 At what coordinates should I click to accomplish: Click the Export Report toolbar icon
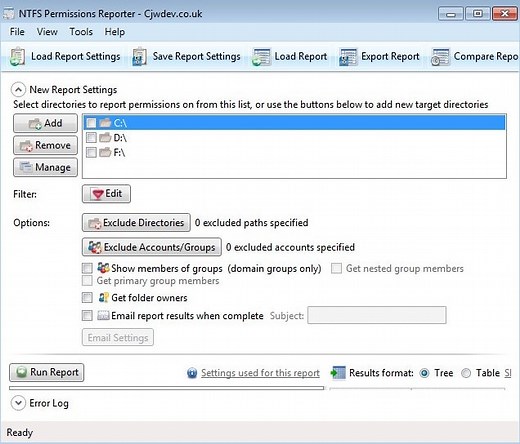[x=348, y=57]
